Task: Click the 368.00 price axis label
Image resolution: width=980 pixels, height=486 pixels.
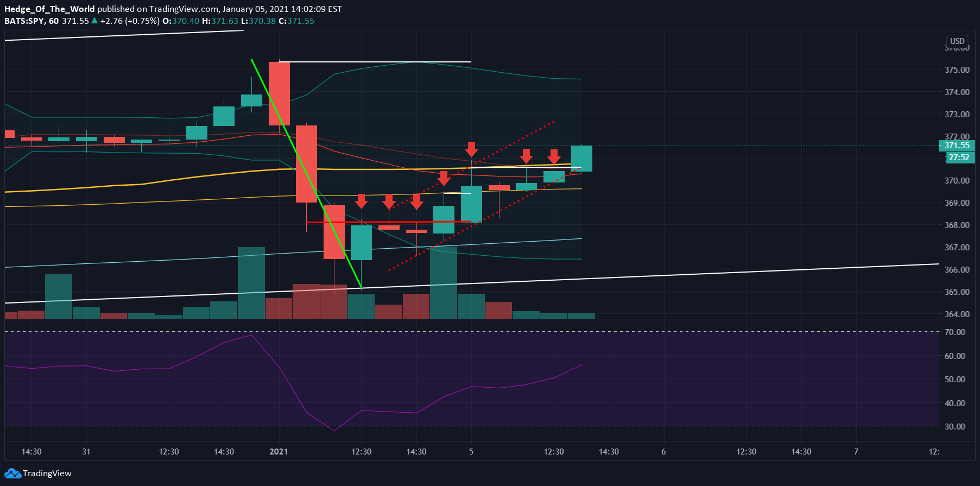Action: coord(957,225)
